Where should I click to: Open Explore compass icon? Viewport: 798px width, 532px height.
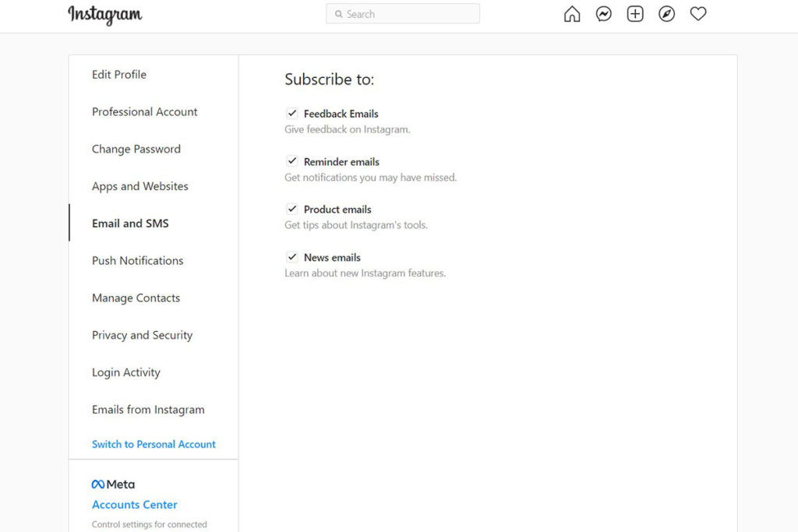[667, 14]
